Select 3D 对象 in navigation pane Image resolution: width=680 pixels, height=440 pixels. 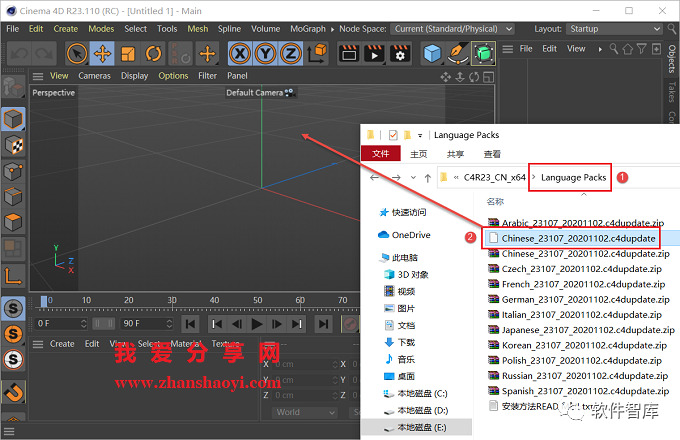(x=406, y=274)
